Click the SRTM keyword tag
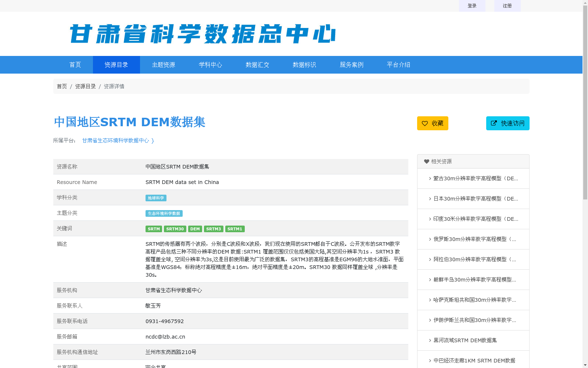Viewport: 588px width, 368px height. [x=154, y=229]
